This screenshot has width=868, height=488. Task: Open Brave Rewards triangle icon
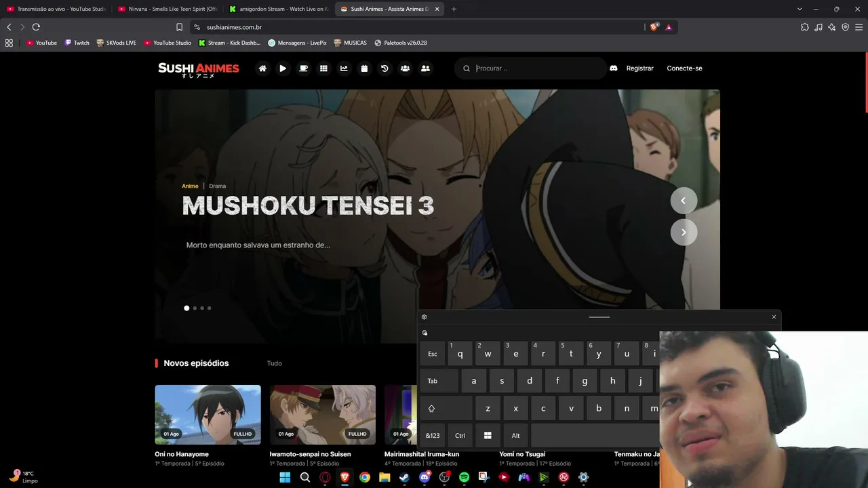669,27
